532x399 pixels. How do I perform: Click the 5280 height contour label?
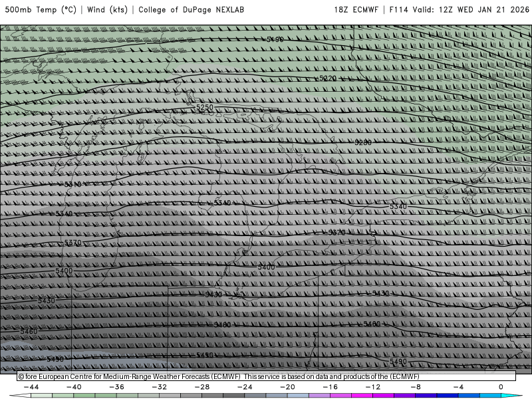click(x=363, y=142)
